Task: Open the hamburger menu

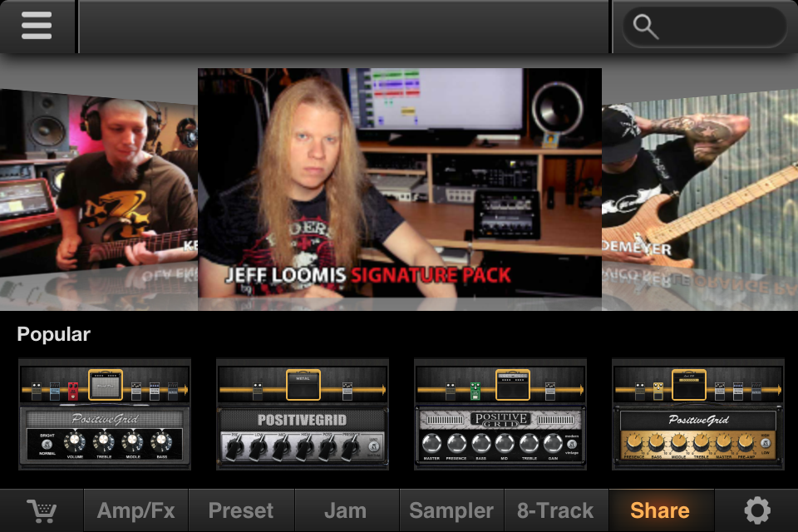Action: 37,25
